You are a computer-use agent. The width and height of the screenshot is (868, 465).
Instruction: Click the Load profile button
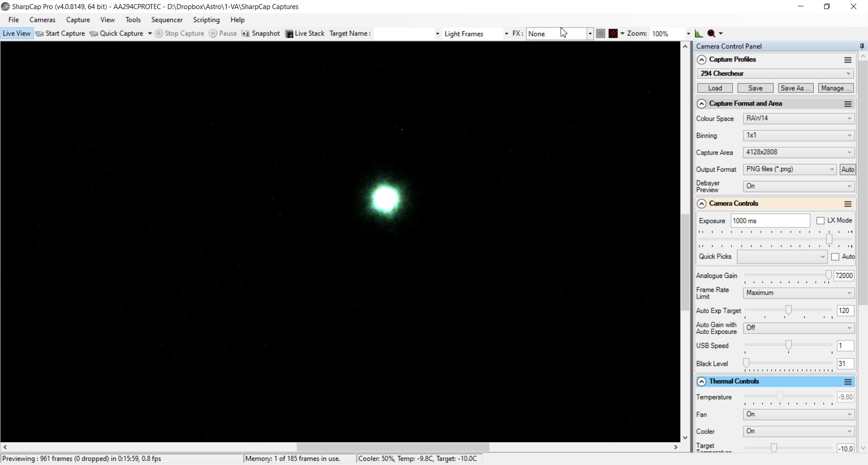[715, 88]
